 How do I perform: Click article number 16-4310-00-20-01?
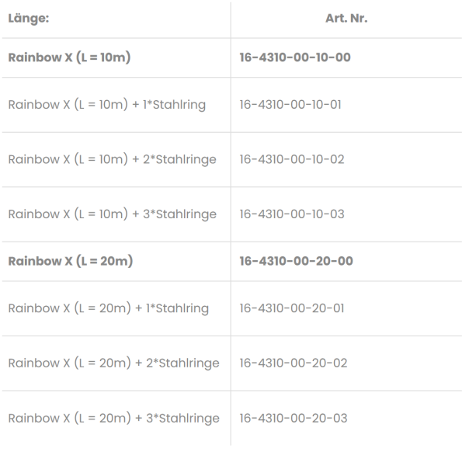(x=292, y=308)
